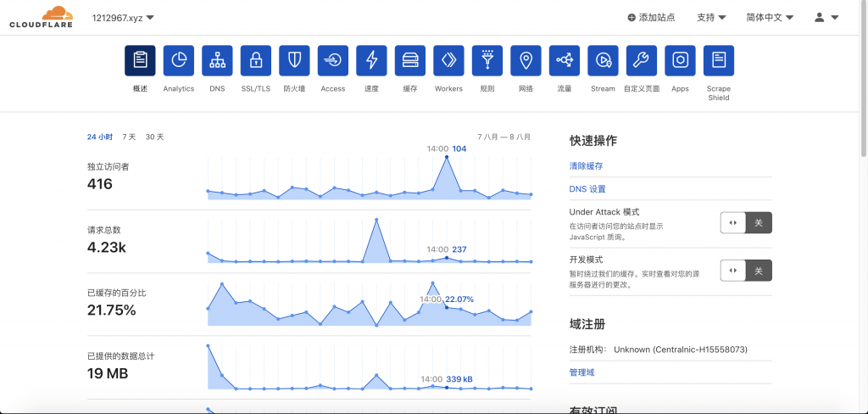Select the Workers icon
The width and height of the screenshot is (868, 414).
tap(448, 60)
